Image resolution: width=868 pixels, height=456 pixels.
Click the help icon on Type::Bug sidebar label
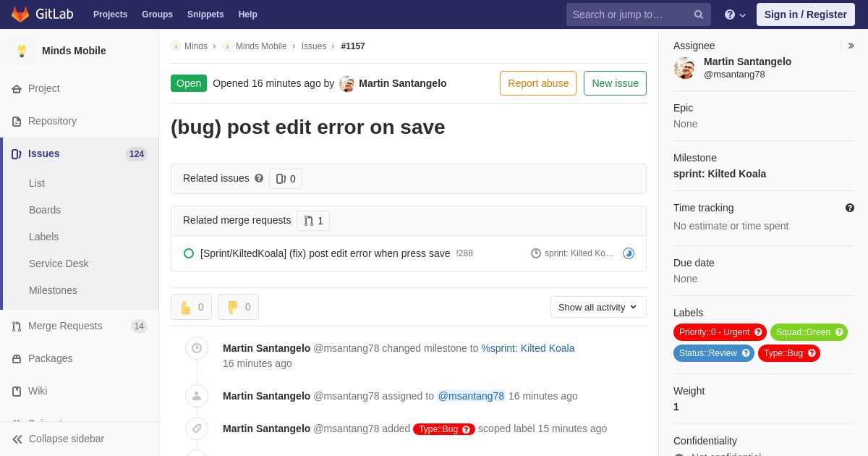tap(812, 353)
